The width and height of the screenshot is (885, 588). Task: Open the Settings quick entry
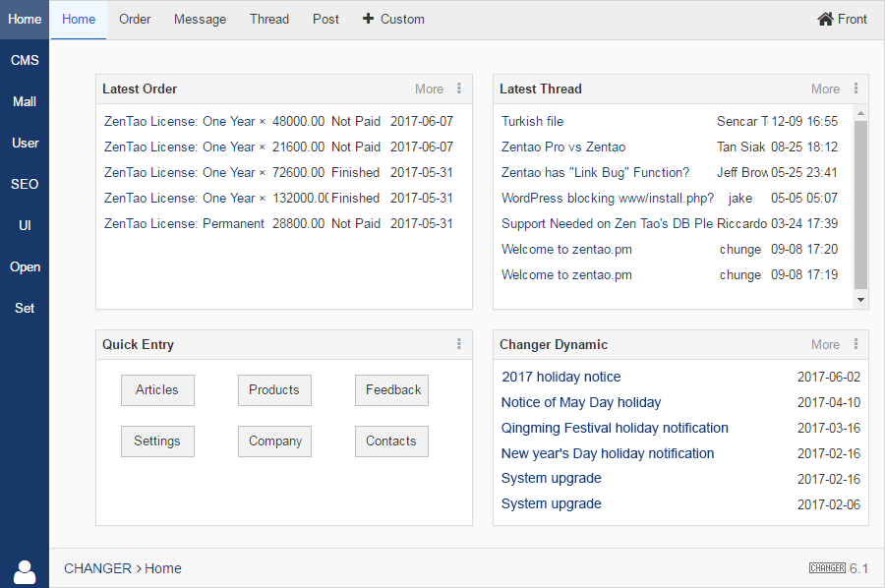(157, 441)
